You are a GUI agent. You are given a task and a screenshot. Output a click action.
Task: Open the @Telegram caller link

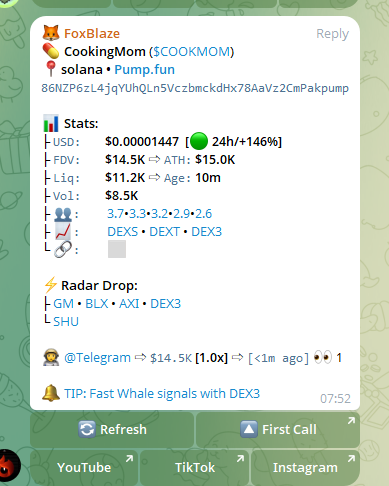pos(97,358)
